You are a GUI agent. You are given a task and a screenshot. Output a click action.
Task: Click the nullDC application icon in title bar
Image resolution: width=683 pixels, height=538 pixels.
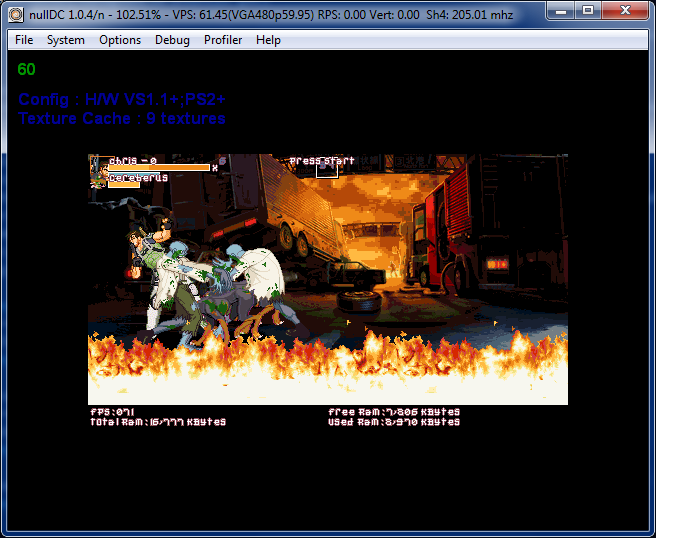click(x=16, y=15)
